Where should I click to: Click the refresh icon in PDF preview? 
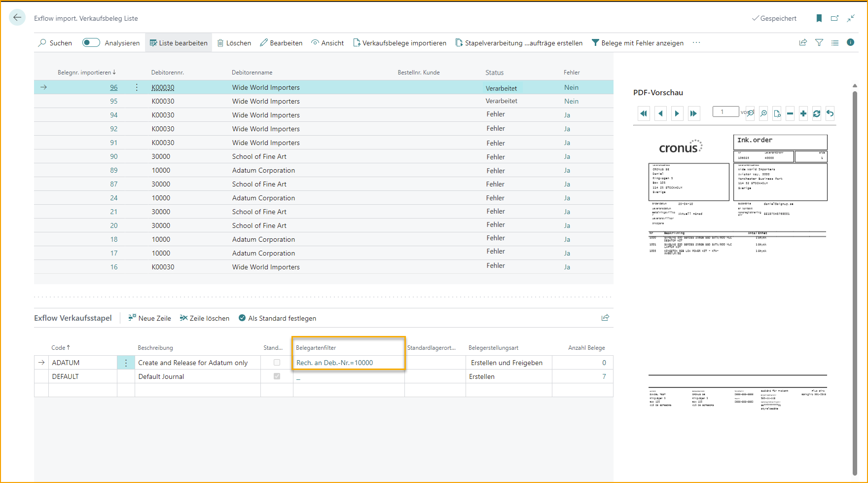pos(817,113)
